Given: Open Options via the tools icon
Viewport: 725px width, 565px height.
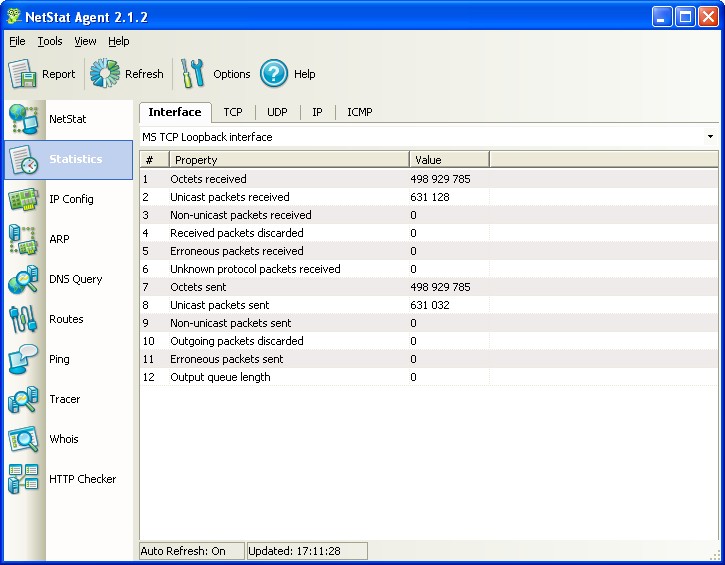Looking at the screenshot, I should pos(192,73).
